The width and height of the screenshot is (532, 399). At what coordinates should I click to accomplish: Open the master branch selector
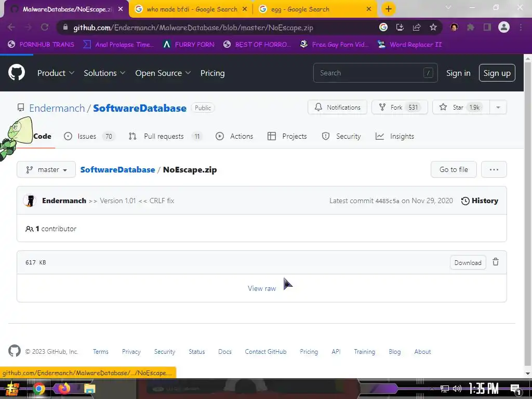(x=46, y=169)
